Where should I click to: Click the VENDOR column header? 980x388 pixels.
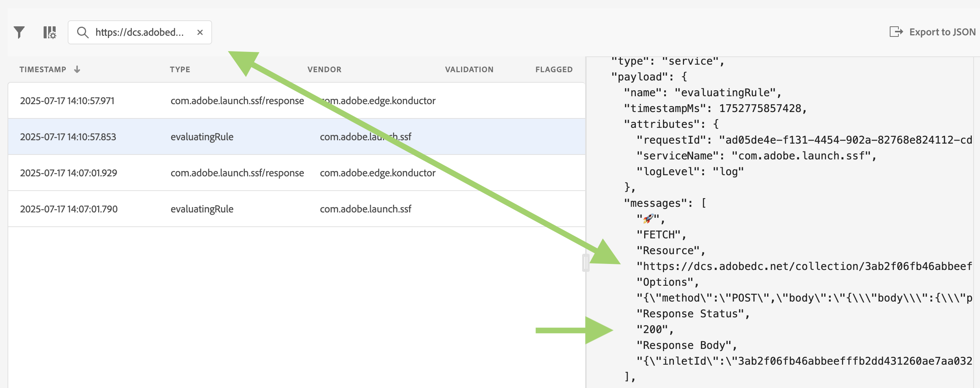click(324, 69)
